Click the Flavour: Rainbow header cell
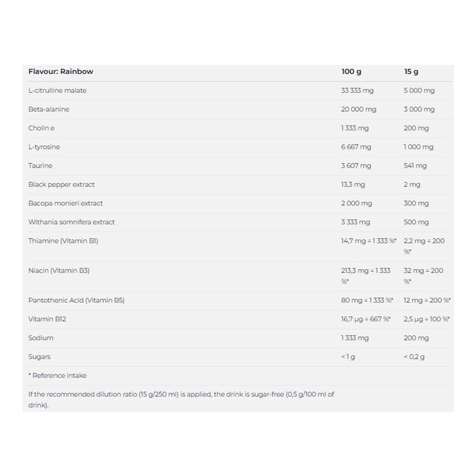Screen dimensions: 476x476 click(61, 71)
